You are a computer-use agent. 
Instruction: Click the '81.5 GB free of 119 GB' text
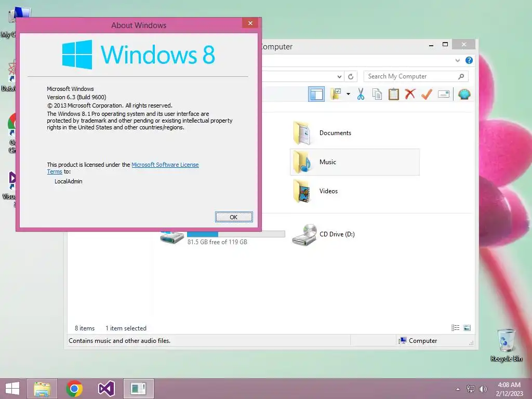click(x=217, y=242)
